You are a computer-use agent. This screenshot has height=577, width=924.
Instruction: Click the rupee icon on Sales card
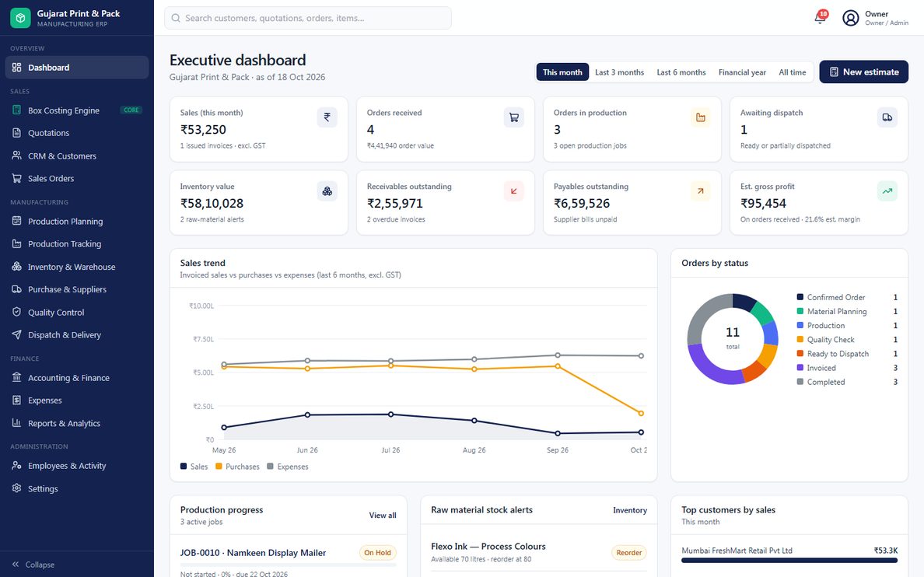pyautogui.click(x=327, y=117)
